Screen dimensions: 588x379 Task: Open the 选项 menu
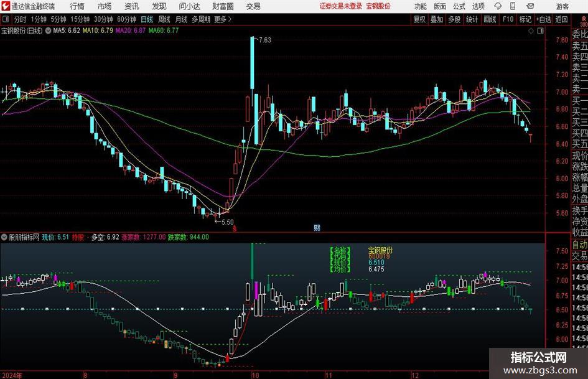[x=478, y=6]
